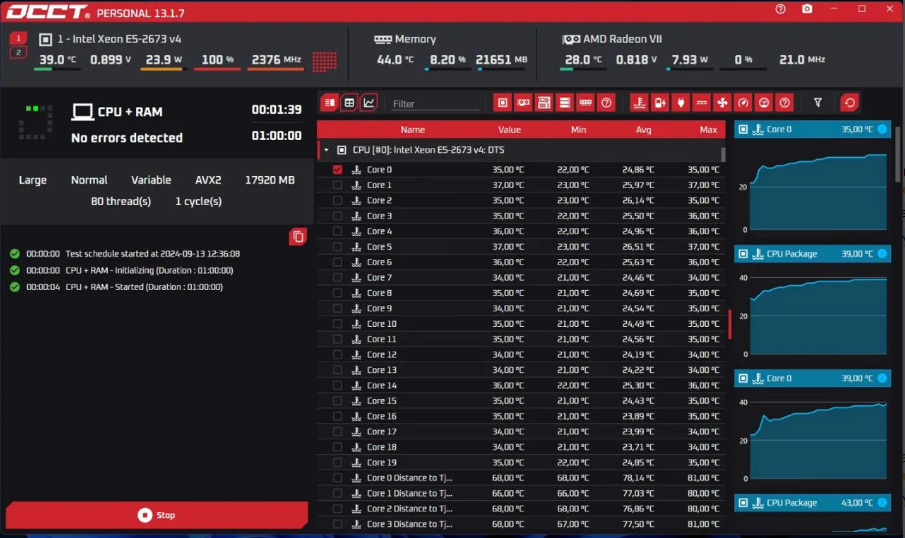Check Core 2 Distance to Tj checkbox
This screenshot has width=905, height=538.
(x=338, y=509)
